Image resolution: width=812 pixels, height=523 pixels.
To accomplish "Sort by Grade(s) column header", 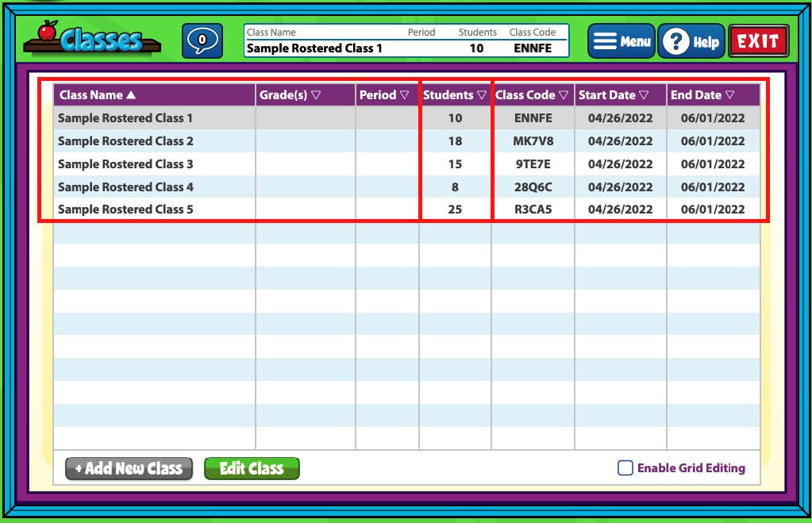I will click(306, 95).
